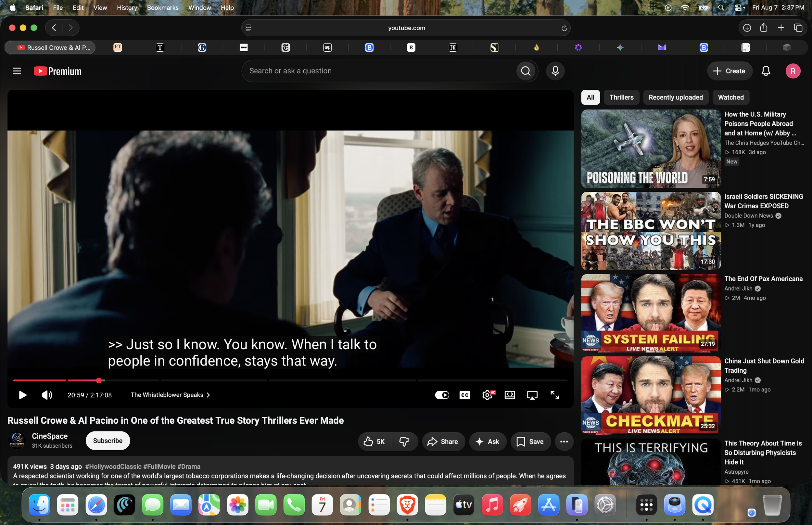
Task: Open 'Poisoning the World' video thumbnail
Action: click(651, 149)
